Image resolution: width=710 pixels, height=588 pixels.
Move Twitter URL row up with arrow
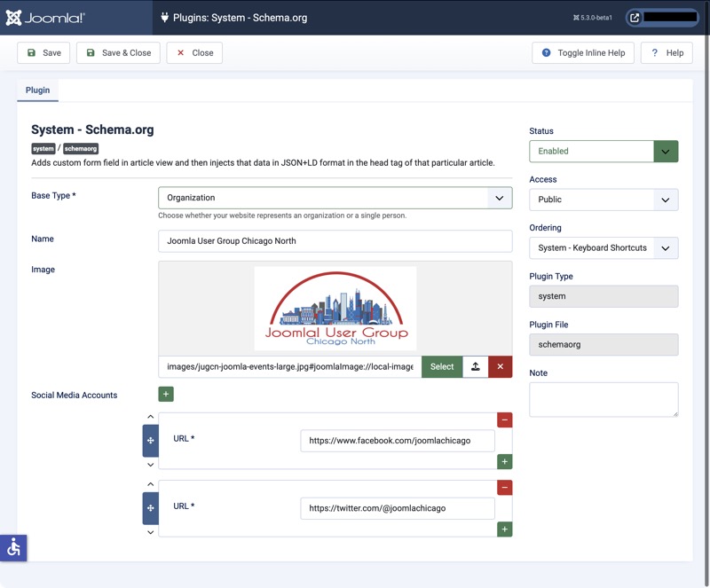coord(150,484)
